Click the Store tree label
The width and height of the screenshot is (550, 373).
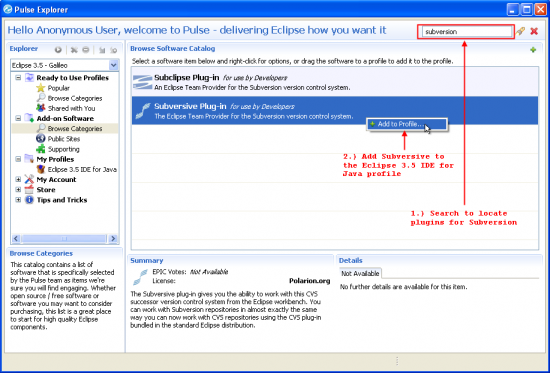pos(46,190)
